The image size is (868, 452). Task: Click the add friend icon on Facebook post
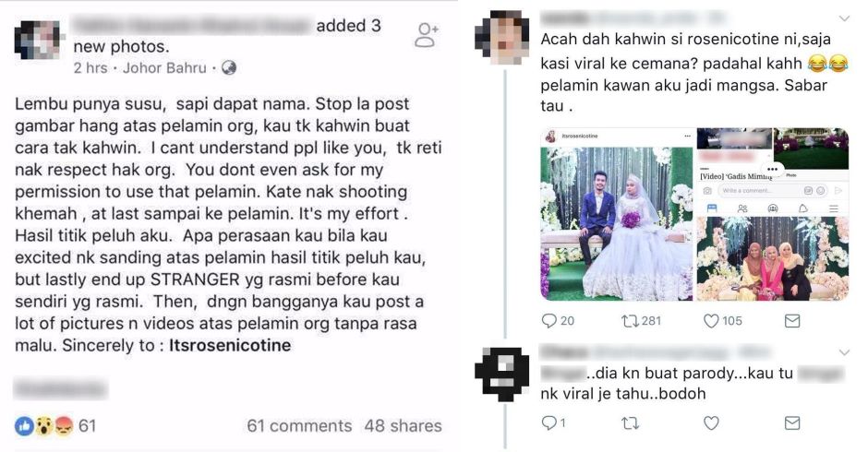(427, 35)
